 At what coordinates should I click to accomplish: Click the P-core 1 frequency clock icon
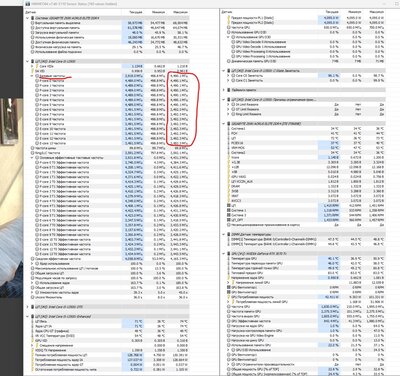(37, 85)
